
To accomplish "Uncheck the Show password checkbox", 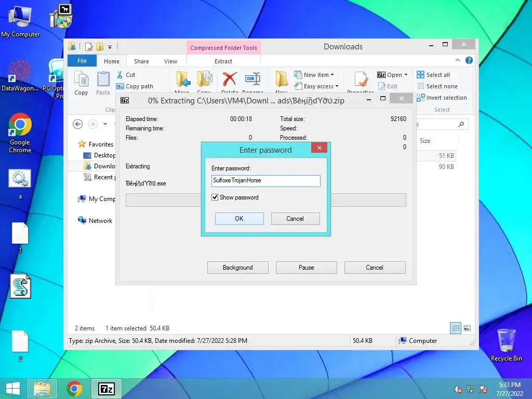I will coord(215,197).
